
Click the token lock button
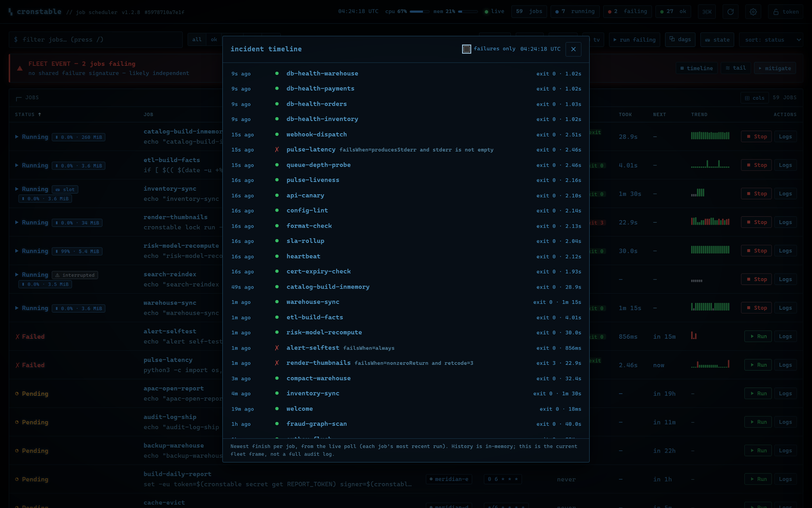click(x=785, y=12)
